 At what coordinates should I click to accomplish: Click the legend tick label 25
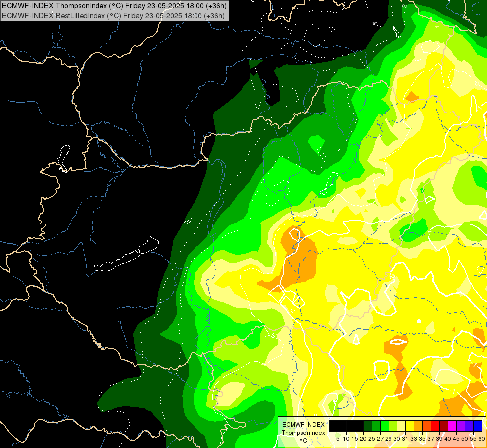(x=372, y=439)
